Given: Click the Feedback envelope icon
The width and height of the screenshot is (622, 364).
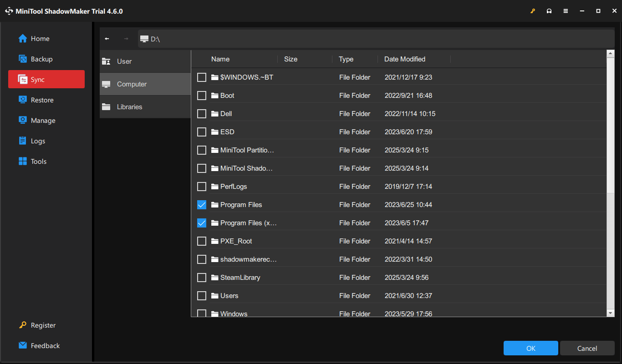Looking at the screenshot, I should (23, 346).
